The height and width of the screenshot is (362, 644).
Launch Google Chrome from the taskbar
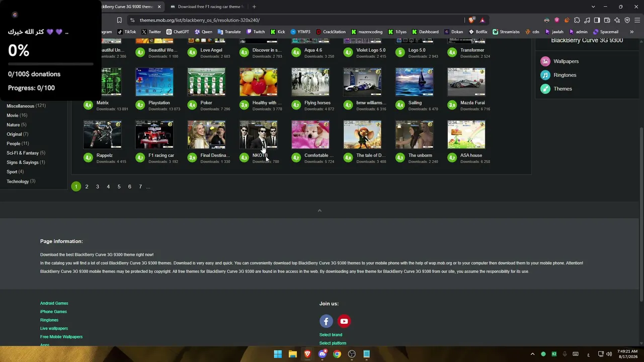click(337, 354)
